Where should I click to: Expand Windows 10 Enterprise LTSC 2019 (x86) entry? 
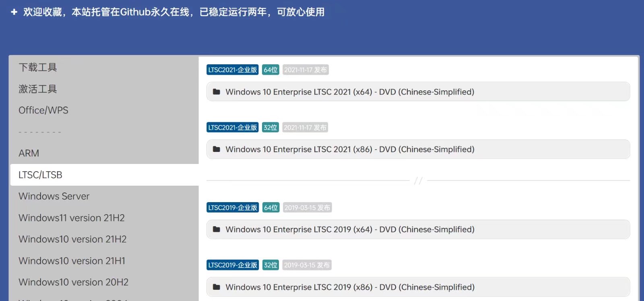pos(349,287)
